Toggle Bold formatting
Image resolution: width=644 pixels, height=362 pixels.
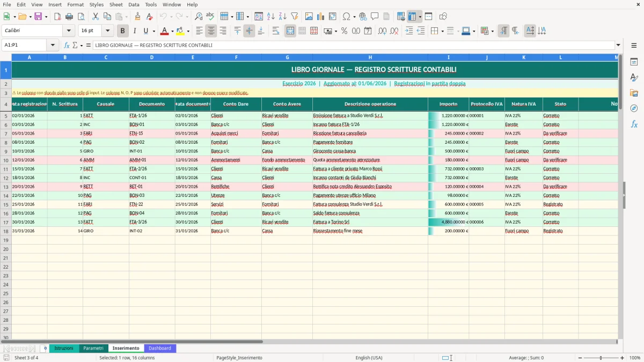[123, 31]
